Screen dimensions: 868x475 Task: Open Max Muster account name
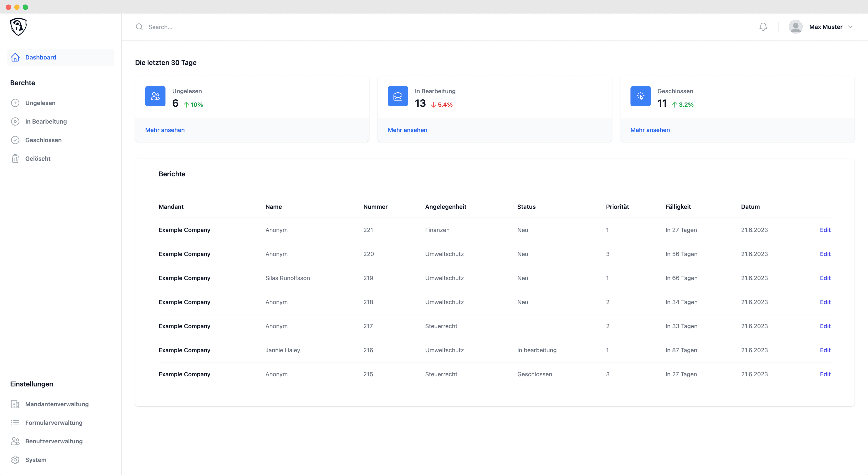[826, 27]
